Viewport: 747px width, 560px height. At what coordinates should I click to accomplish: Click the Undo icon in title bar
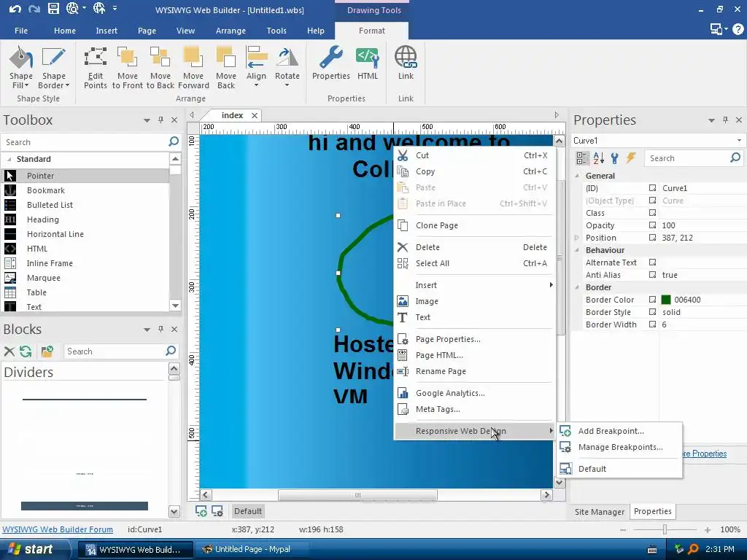[15, 9]
